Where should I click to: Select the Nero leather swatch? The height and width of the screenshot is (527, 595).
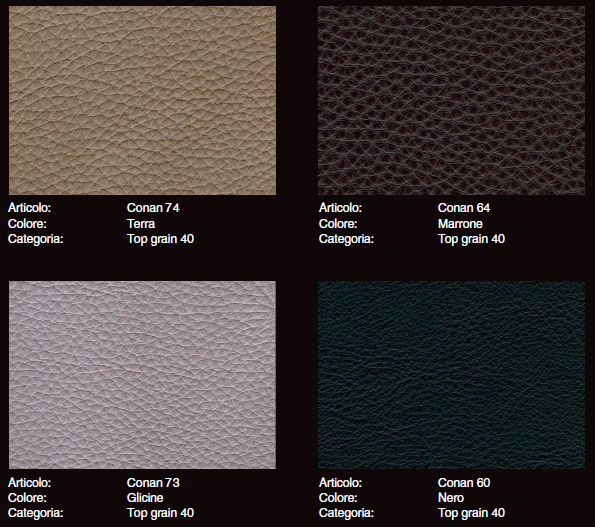coord(452,375)
